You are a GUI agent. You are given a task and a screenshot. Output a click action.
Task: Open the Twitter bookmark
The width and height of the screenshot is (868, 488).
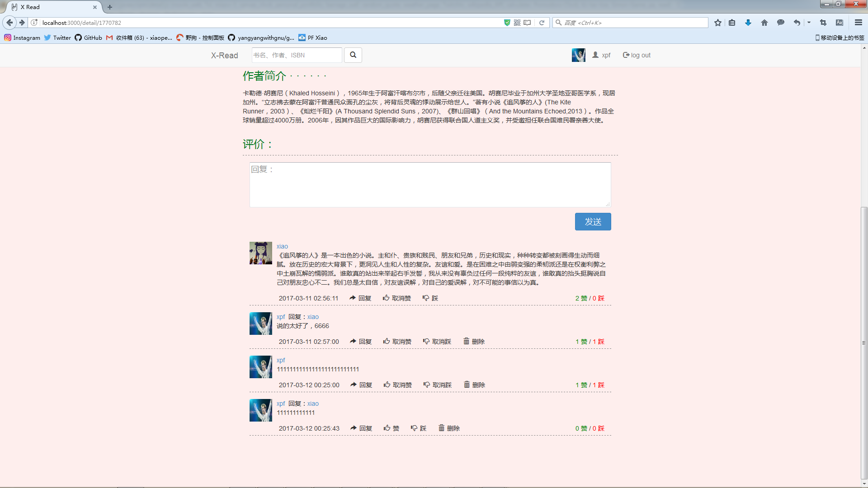[x=57, y=38]
